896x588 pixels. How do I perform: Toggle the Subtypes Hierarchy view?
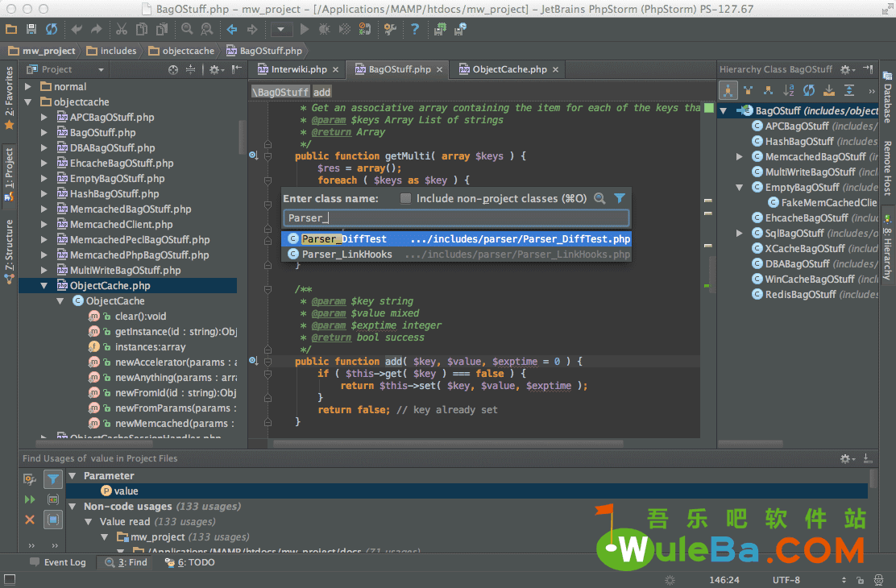click(x=768, y=90)
